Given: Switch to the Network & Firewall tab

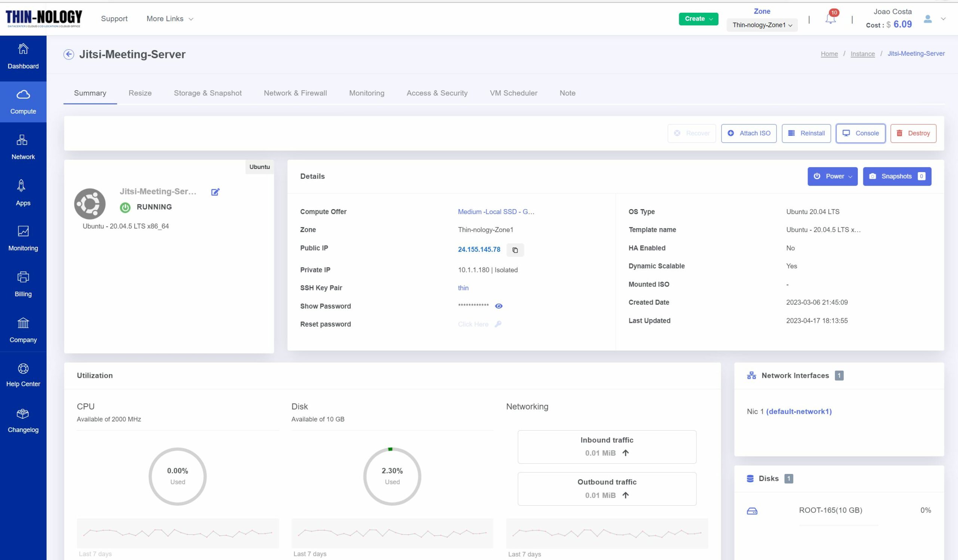Looking at the screenshot, I should (295, 93).
